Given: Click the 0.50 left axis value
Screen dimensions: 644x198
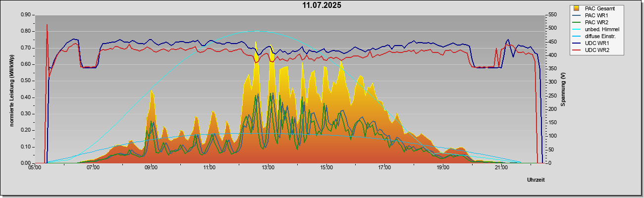Looking at the screenshot, I should point(25,81).
